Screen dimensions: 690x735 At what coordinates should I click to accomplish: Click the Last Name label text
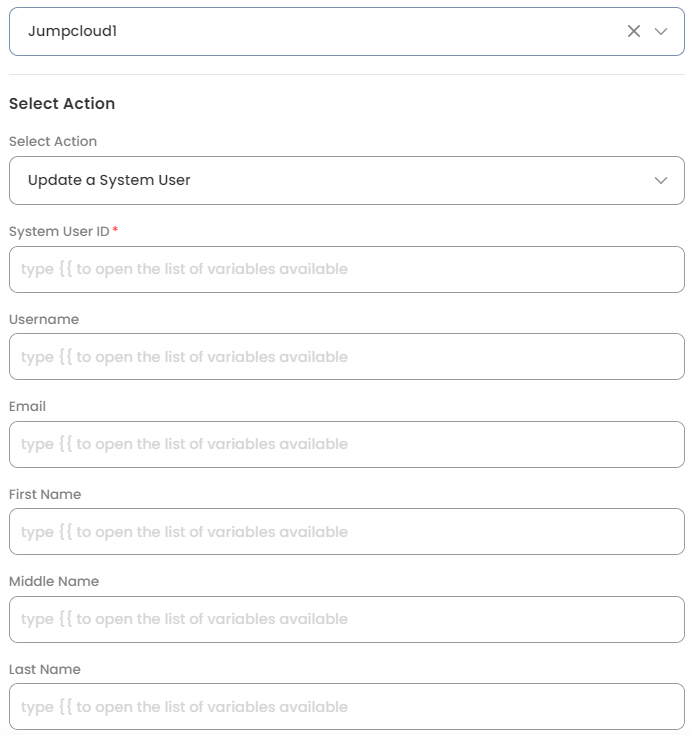click(45, 669)
